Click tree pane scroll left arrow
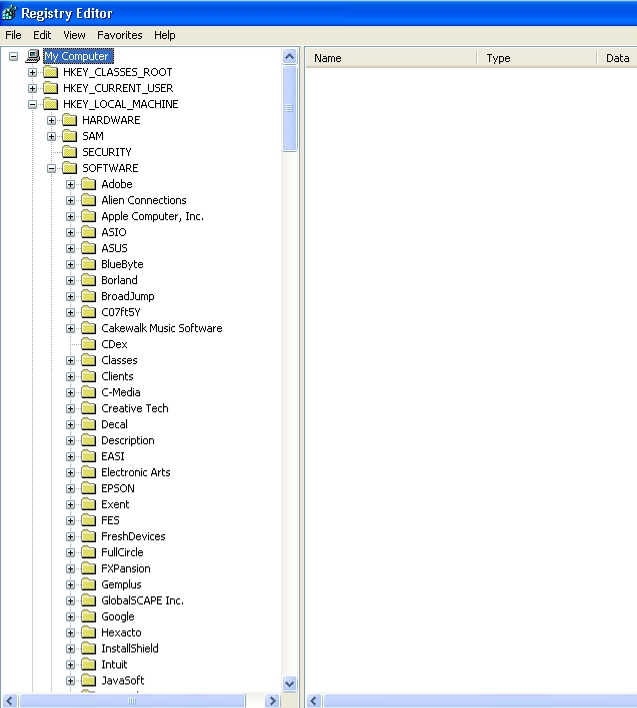The height and width of the screenshot is (708, 637). coord(10,701)
